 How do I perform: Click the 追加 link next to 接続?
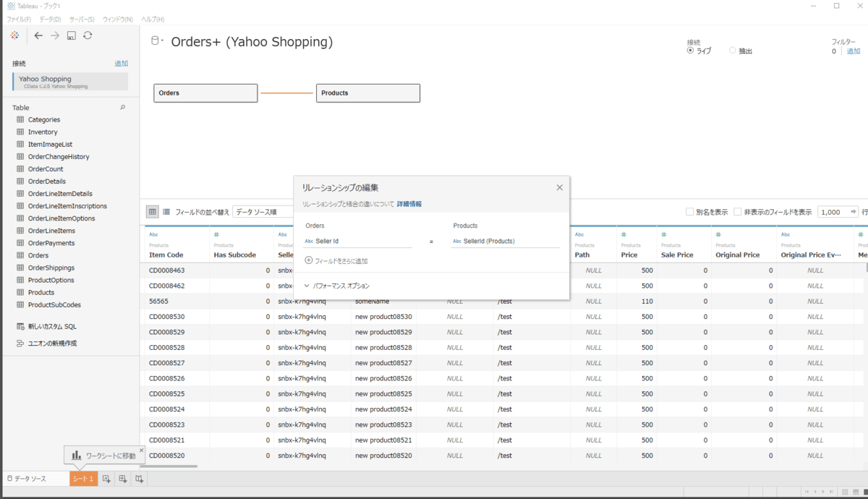(121, 64)
